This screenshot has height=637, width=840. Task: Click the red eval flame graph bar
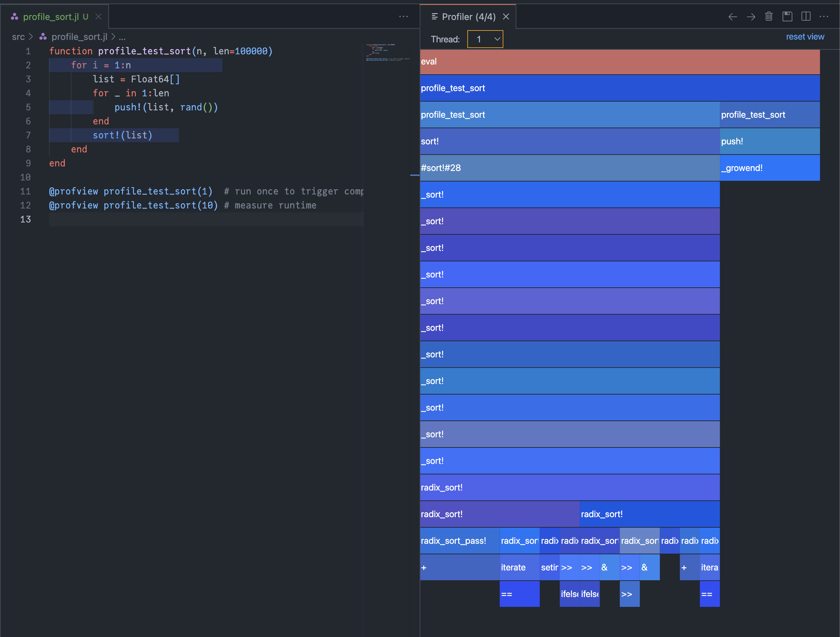tap(619, 62)
